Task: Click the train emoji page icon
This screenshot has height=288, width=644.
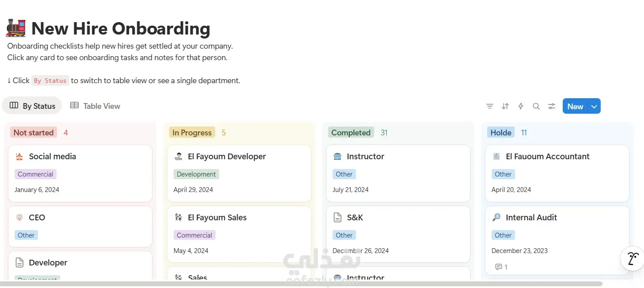Action: click(16, 28)
